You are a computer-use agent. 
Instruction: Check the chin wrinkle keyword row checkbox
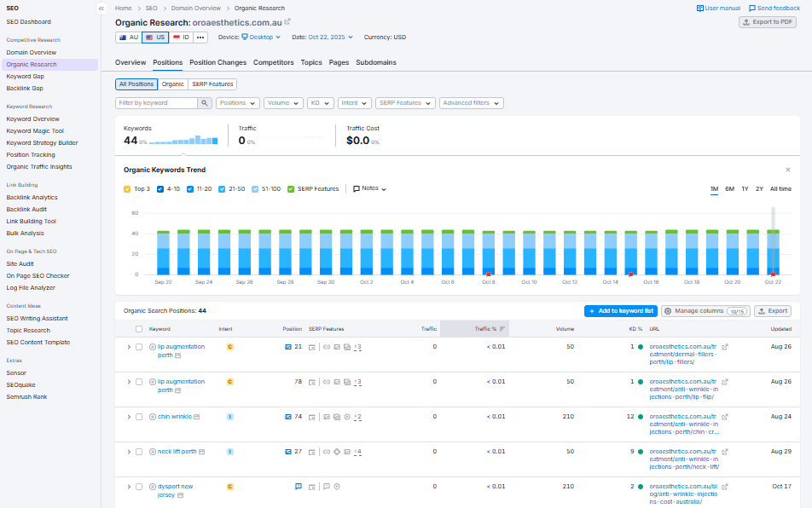point(140,416)
